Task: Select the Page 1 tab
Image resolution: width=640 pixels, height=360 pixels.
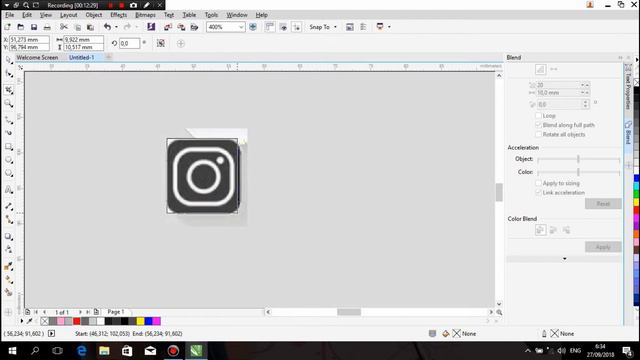Action: 116,312
